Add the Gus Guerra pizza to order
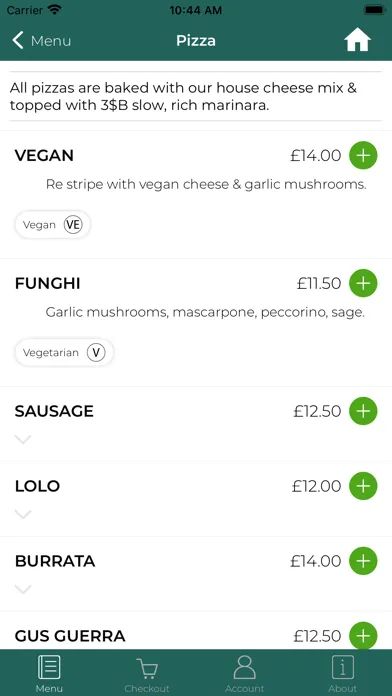 [363, 636]
